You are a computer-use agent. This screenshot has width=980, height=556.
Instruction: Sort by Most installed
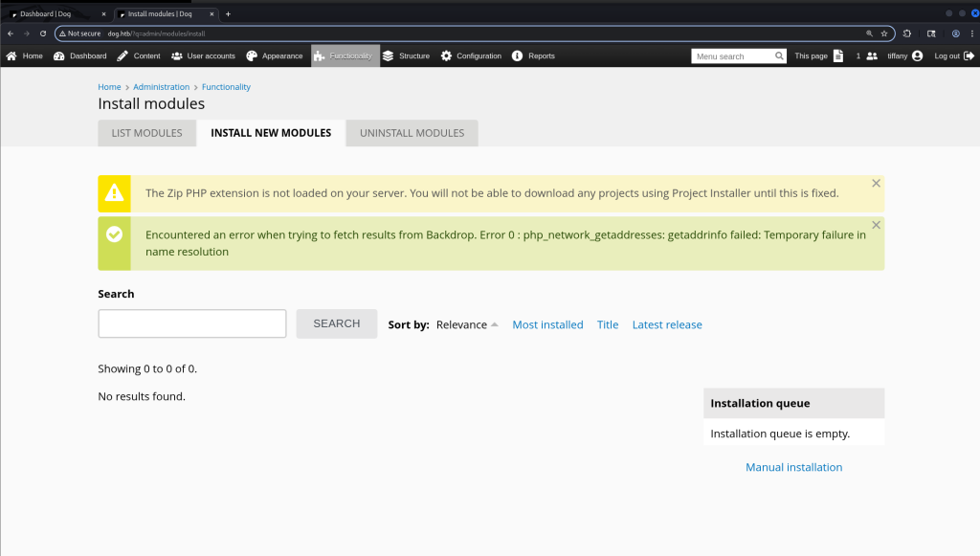tap(547, 324)
